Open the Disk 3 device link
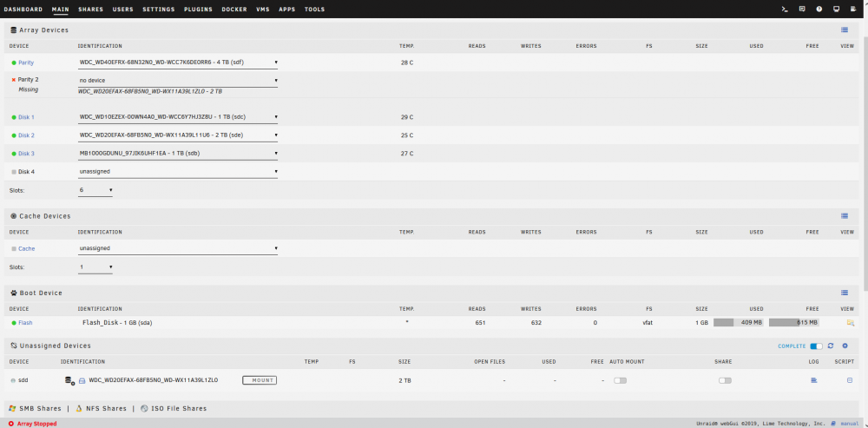Viewport: 868px width, 428px height. pos(26,154)
